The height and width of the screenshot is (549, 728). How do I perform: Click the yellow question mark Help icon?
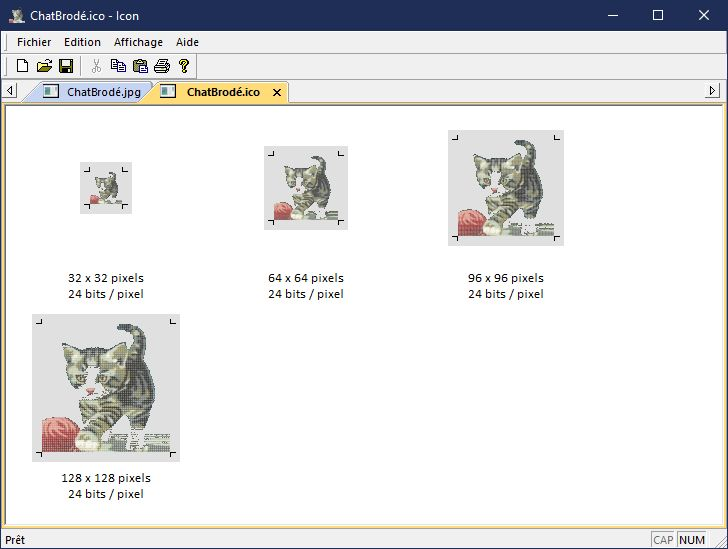(183, 66)
